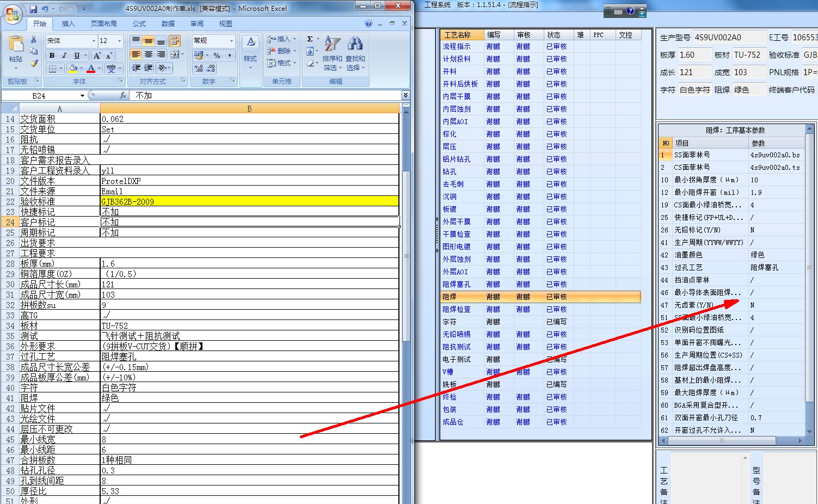Viewport: 818px width, 504px height.
Task: Click the AutoSum sigma icon
Action: point(310,39)
